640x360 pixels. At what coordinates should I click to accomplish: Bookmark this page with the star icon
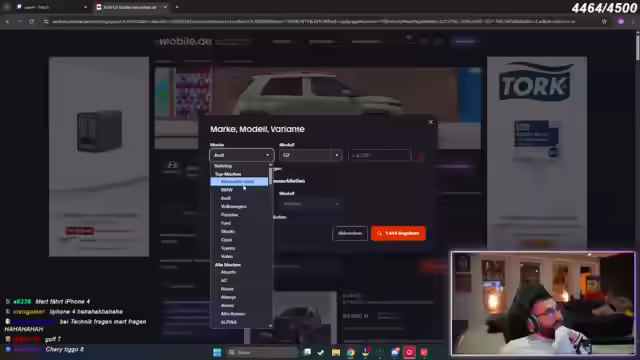coord(604,21)
